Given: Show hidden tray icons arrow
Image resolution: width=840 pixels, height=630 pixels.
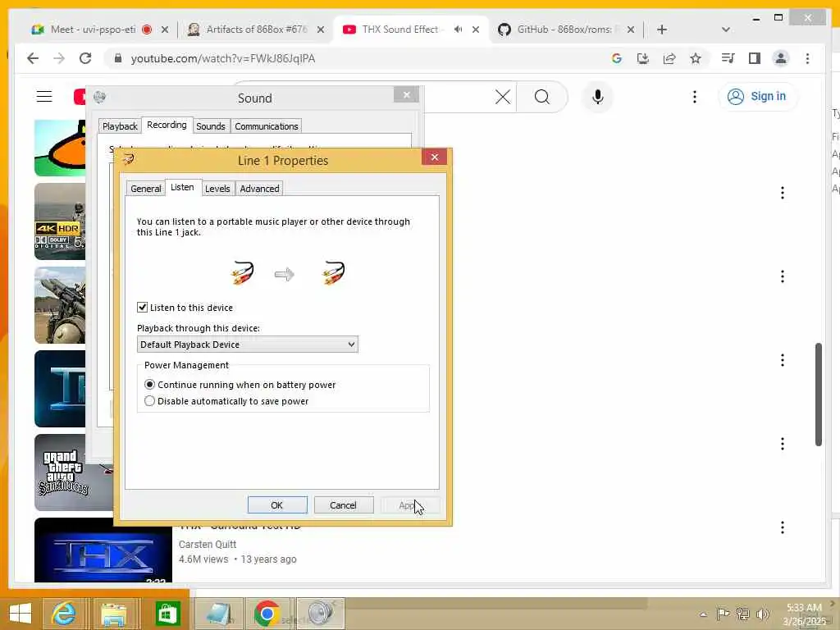Looking at the screenshot, I should 703,614.
